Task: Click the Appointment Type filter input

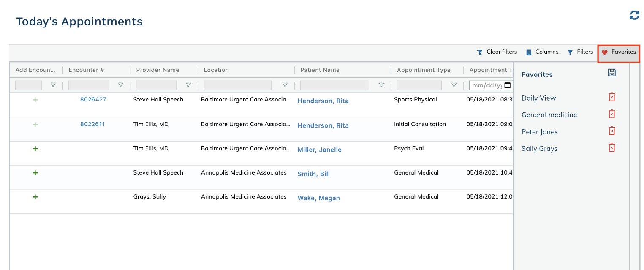Action: 419,85
